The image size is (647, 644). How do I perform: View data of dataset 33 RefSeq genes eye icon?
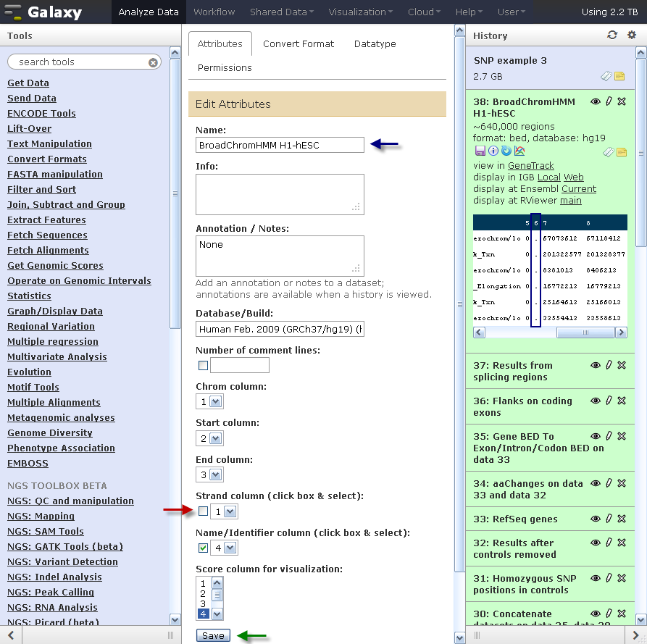595,518
